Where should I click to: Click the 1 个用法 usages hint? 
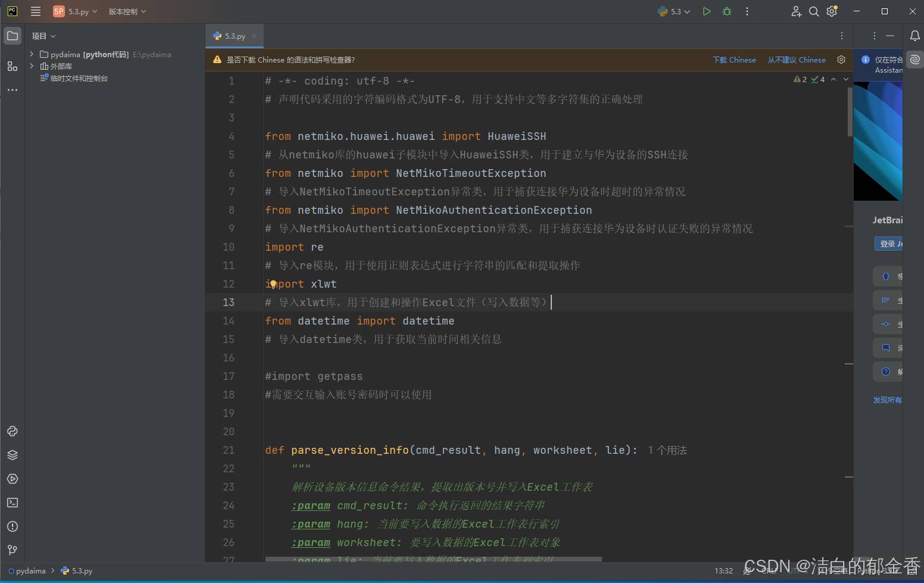(667, 450)
